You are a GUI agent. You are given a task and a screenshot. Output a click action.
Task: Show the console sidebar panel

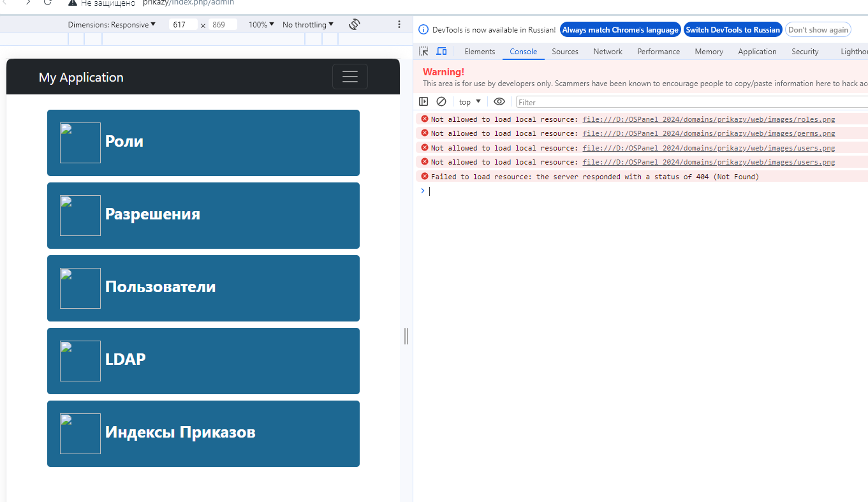point(423,101)
